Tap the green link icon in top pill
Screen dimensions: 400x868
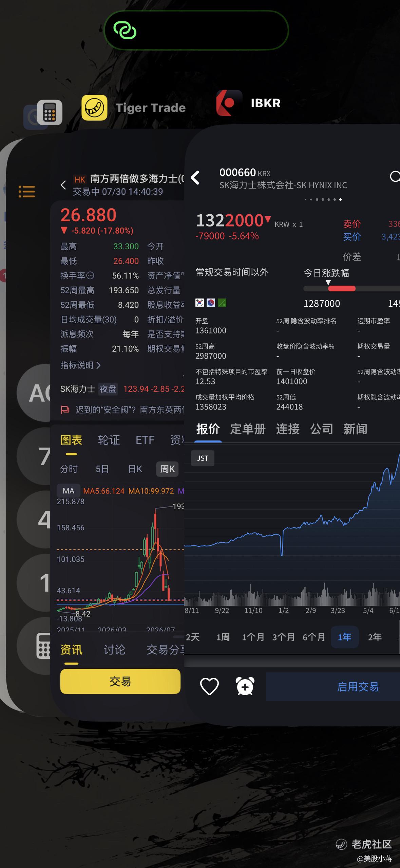(x=125, y=30)
